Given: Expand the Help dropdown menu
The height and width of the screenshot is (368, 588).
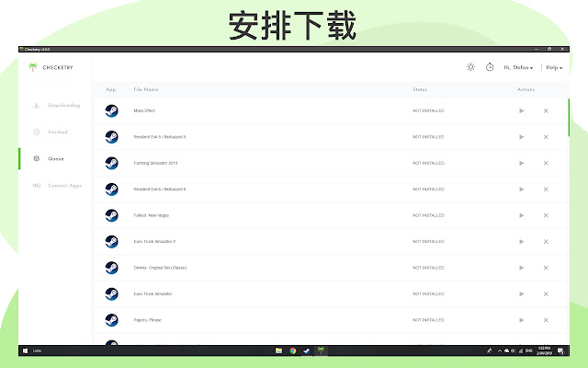Looking at the screenshot, I should [x=554, y=67].
